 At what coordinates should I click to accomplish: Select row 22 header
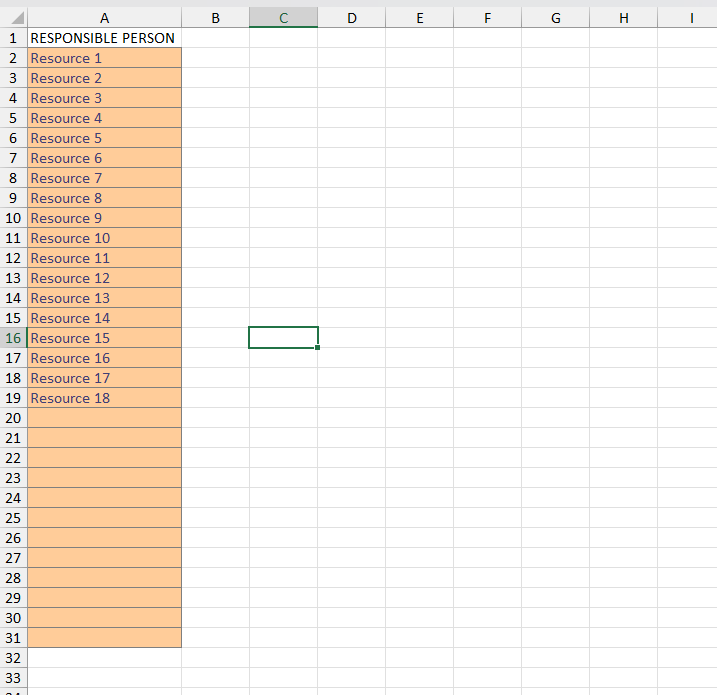coord(13,458)
